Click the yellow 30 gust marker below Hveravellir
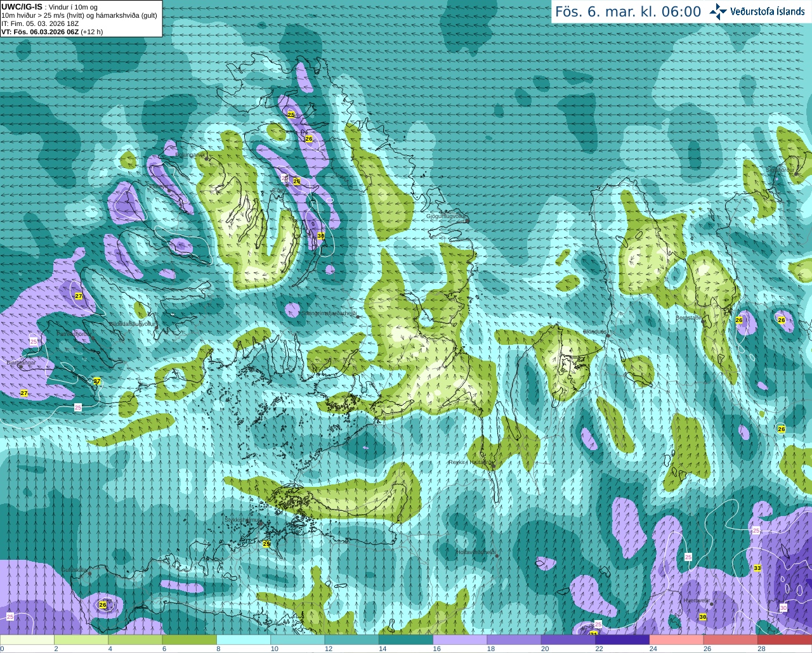The image size is (812, 653). (x=703, y=617)
